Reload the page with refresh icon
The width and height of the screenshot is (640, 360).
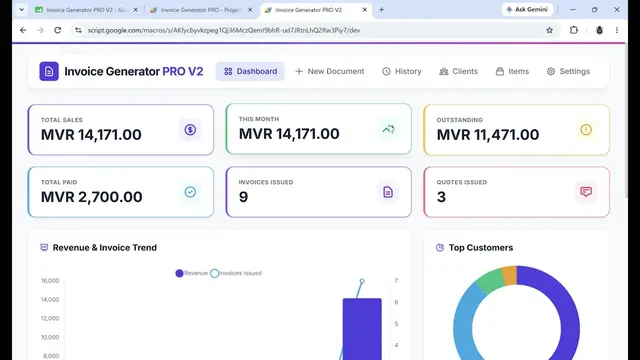pyautogui.click(x=58, y=30)
